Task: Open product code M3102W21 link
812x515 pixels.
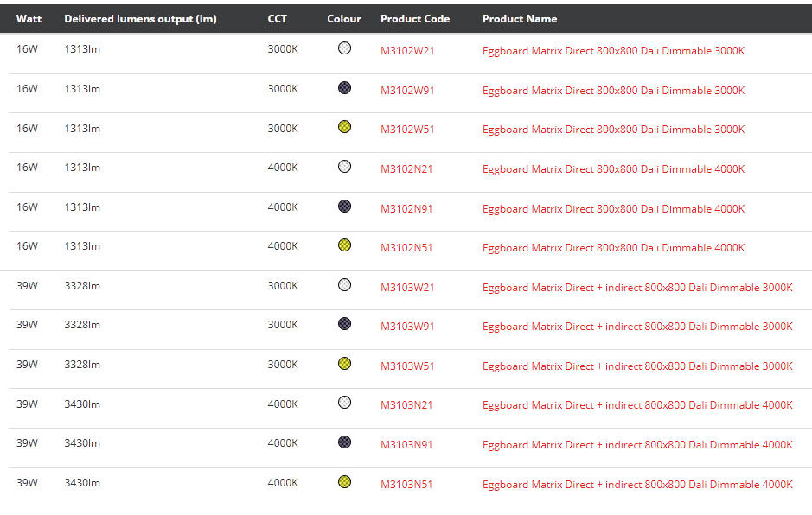Action: (407, 51)
